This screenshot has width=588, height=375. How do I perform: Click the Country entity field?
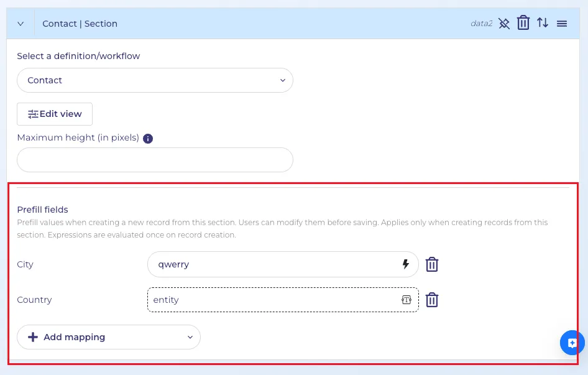[x=283, y=300]
